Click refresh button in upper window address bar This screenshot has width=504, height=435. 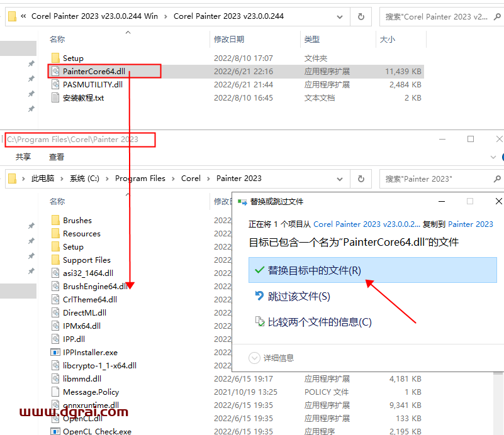(x=361, y=16)
